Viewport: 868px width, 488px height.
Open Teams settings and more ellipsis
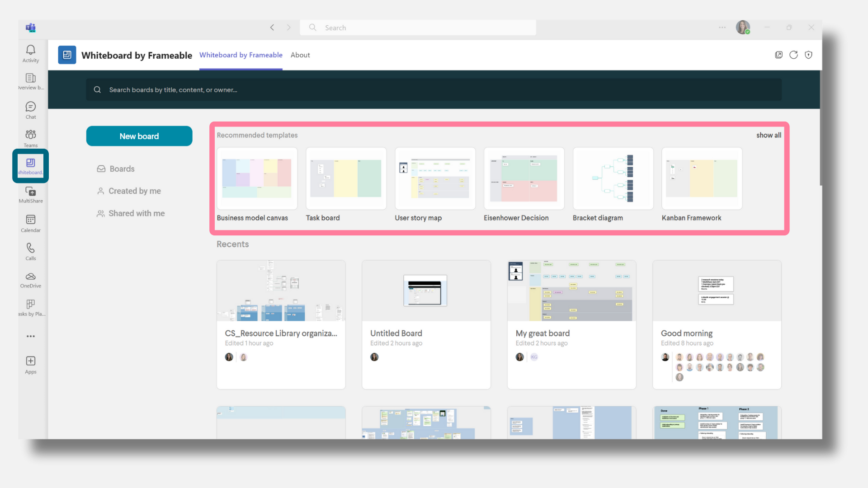pos(722,28)
